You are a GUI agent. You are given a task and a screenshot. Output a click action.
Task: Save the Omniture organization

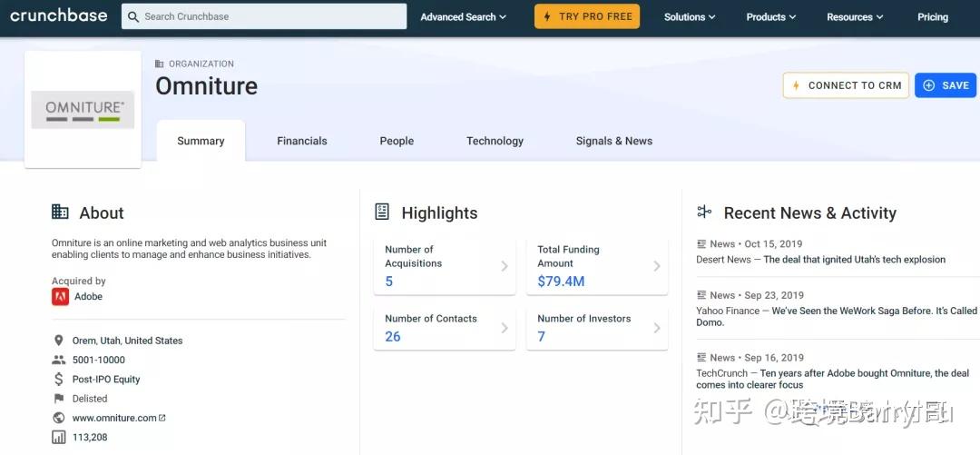pos(946,85)
